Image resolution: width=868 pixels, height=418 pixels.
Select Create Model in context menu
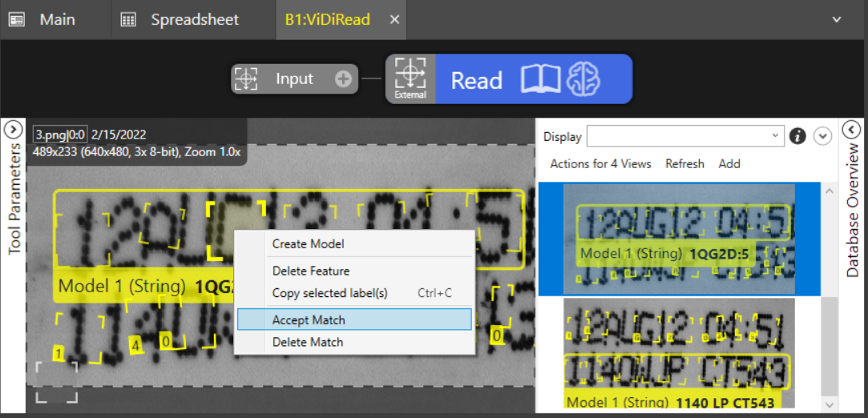(x=354, y=243)
